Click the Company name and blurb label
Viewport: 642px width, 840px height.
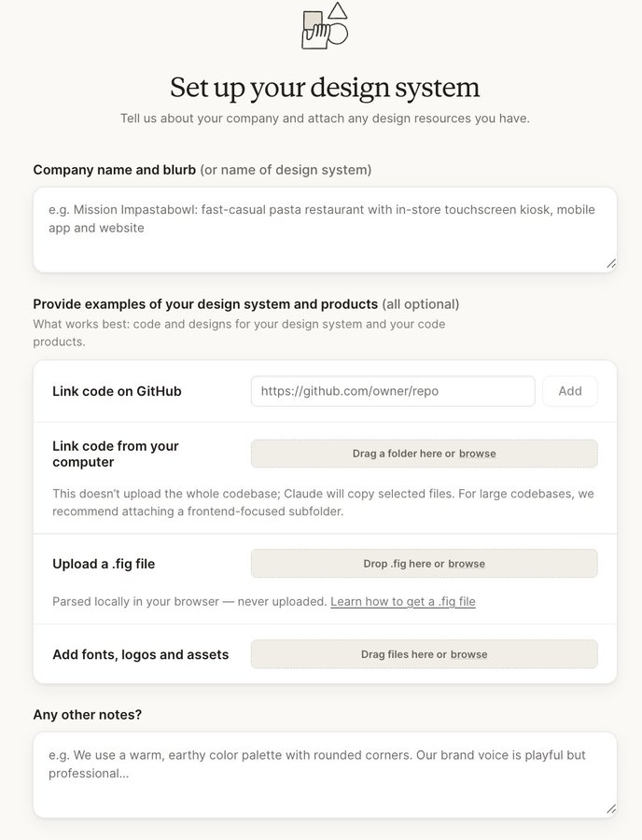(114, 170)
